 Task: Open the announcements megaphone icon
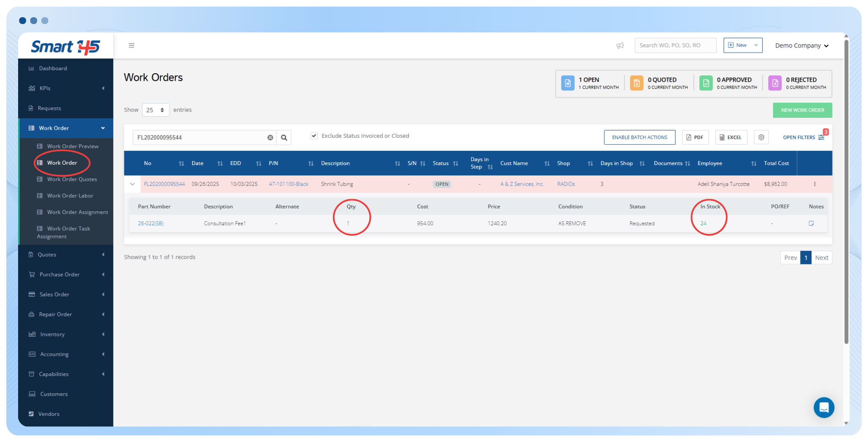click(620, 45)
